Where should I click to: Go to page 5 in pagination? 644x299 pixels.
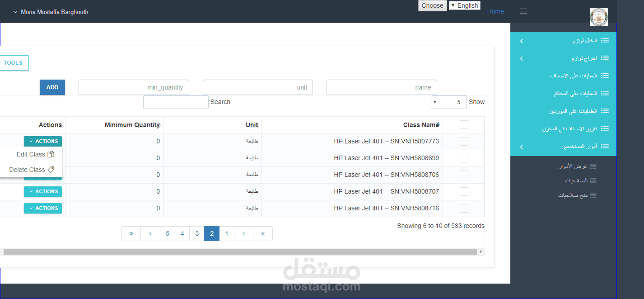(x=168, y=233)
